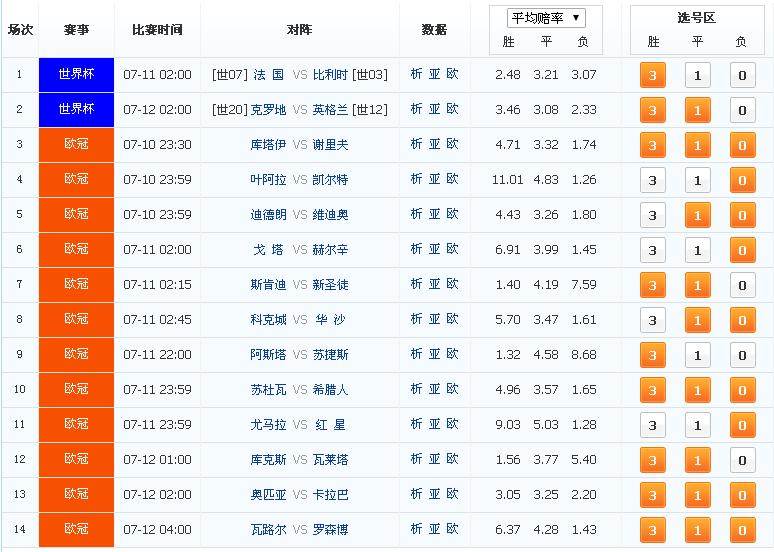Toggle draw (1) for 奥匹亚 vs 卡拉巴

[697, 496]
